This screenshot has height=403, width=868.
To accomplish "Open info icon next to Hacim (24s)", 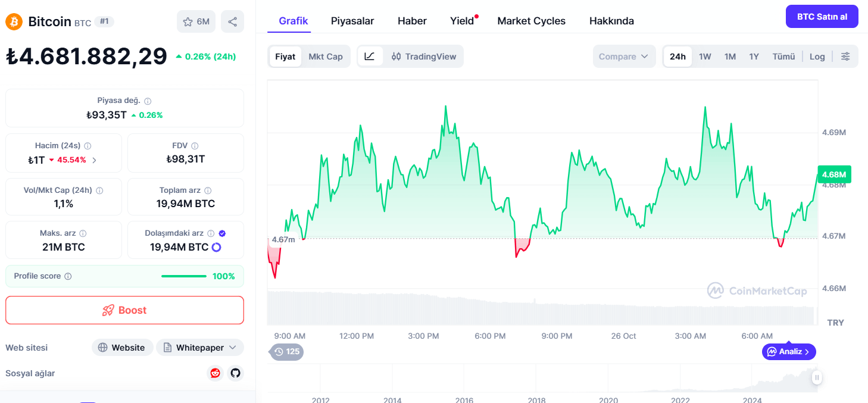I will pos(88,146).
